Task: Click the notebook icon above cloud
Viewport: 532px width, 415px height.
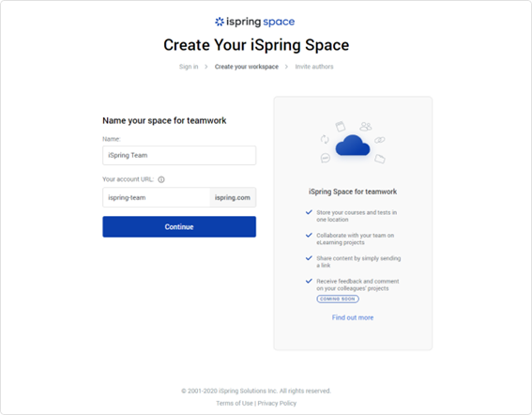Action: click(x=341, y=127)
